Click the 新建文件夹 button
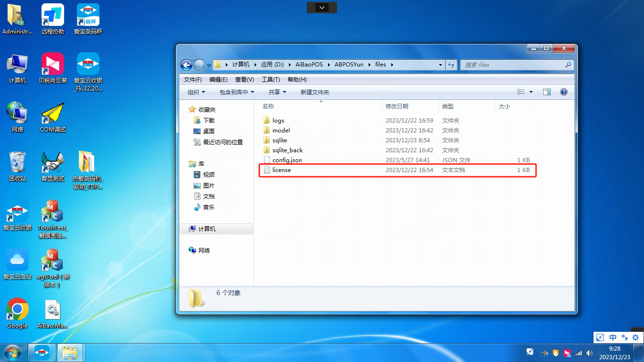This screenshot has width=644, height=362. (315, 92)
